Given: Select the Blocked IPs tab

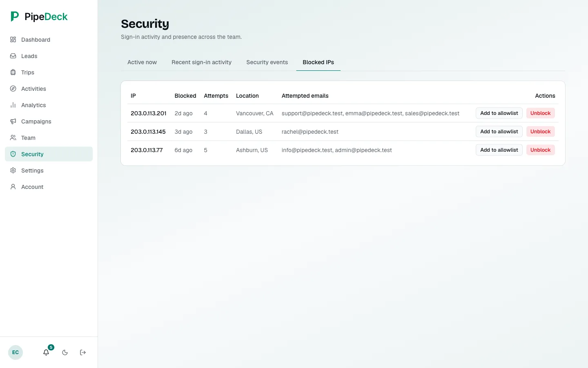Looking at the screenshot, I should point(318,62).
